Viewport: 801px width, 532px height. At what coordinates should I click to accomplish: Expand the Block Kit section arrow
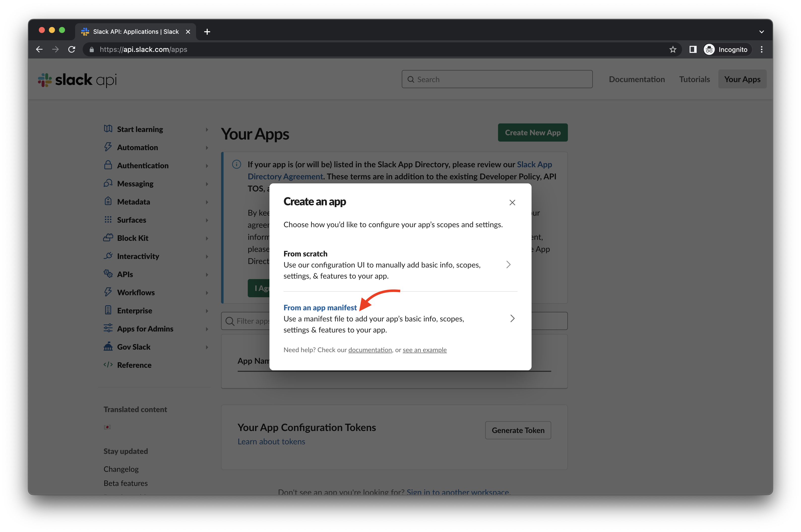pyautogui.click(x=207, y=238)
